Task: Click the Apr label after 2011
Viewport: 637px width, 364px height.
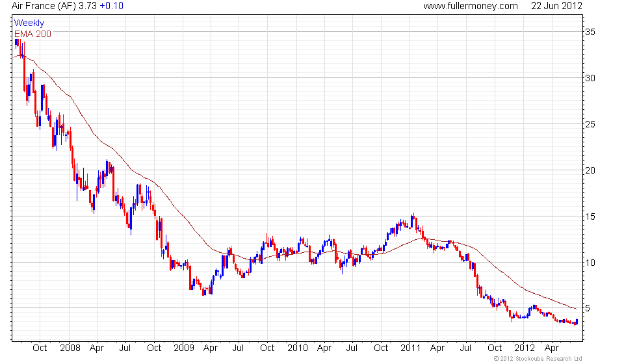Action: pos(437,348)
